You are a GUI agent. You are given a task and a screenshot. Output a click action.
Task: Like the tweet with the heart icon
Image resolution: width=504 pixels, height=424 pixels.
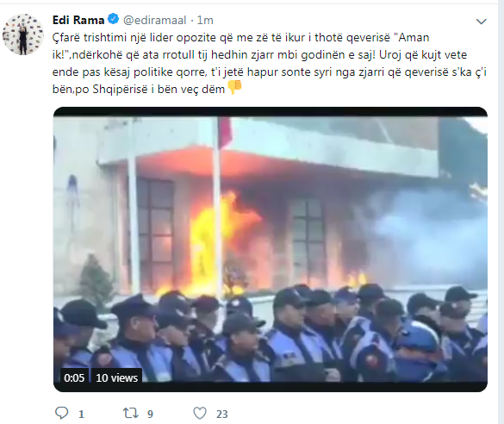(x=200, y=414)
